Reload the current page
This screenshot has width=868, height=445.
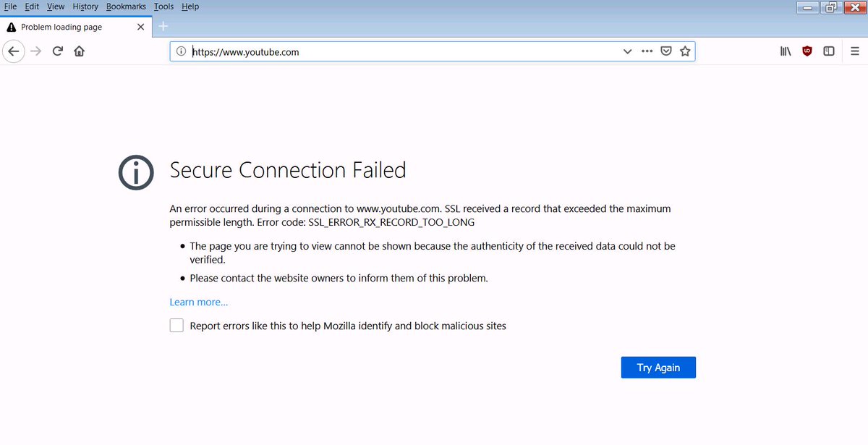(x=58, y=51)
